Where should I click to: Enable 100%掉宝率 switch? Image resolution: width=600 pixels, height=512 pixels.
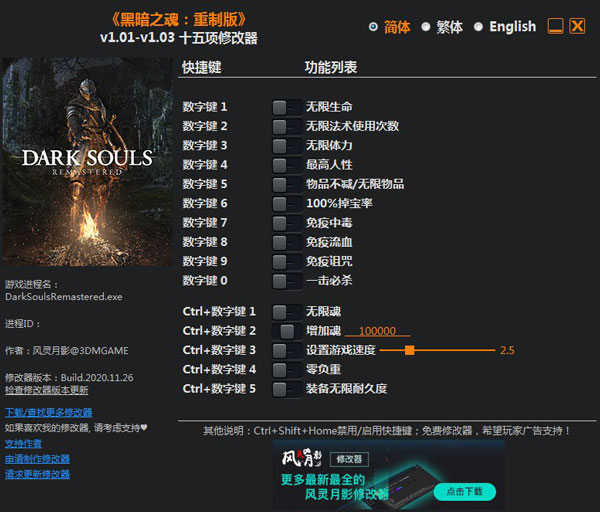pyautogui.click(x=287, y=204)
